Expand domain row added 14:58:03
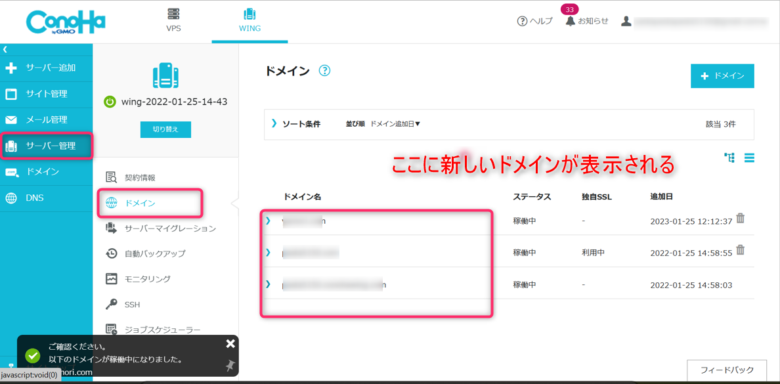The height and width of the screenshot is (384, 780). click(268, 285)
